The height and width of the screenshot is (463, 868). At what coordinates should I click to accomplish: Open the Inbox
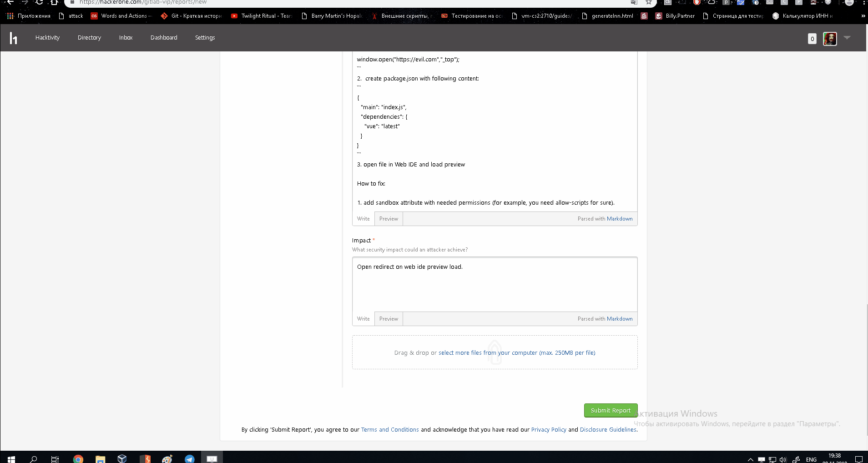tap(126, 38)
